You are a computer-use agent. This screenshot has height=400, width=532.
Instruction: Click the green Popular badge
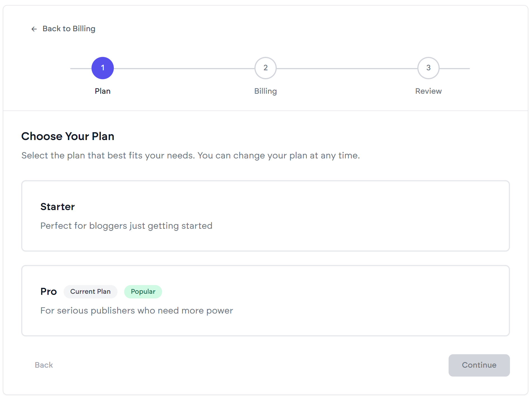point(143,291)
